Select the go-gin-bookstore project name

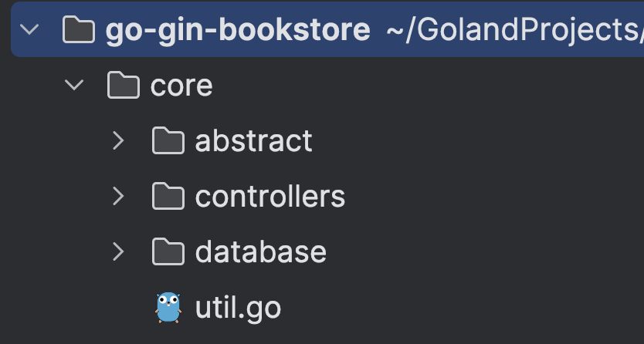coord(238,30)
